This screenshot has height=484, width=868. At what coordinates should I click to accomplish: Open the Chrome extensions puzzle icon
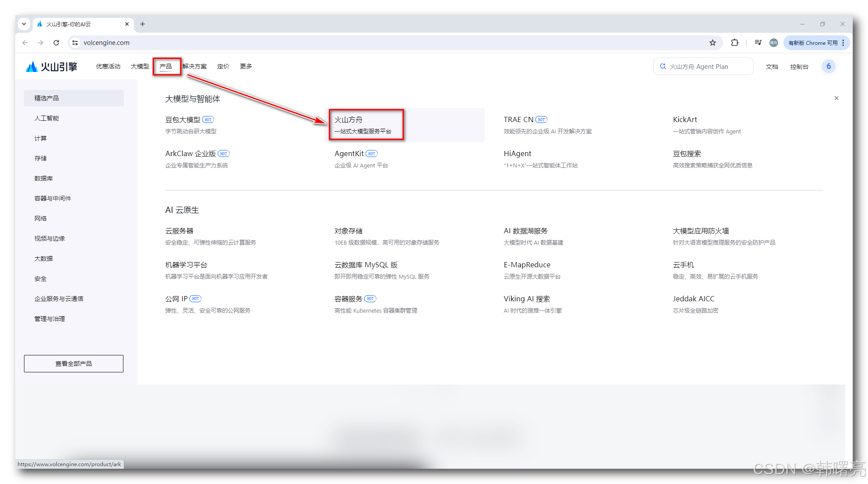(x=735, y=43)
